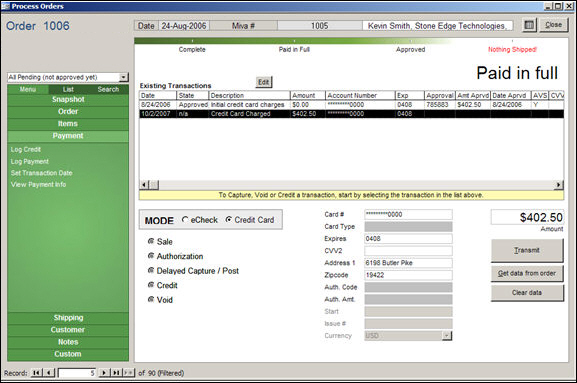Open the All Pending filter dropdown
Image resolution: width=577 pixels, height=383 pixels.
pyautogui.click(x=124, y=77)
